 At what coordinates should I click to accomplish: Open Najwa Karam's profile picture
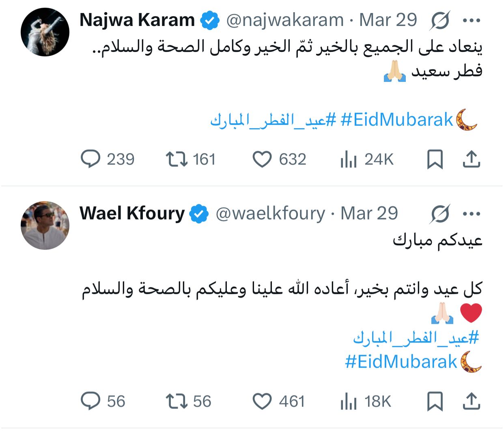pyautogui.click(x=45, y=32)
